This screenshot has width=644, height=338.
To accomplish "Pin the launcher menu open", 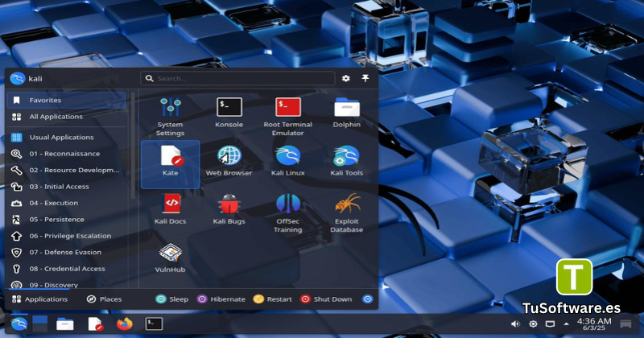I will 365,78.
